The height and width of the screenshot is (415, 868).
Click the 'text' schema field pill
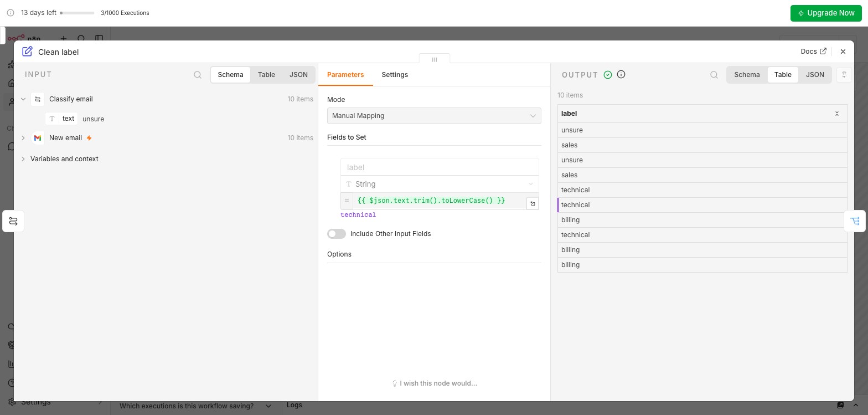62,119
